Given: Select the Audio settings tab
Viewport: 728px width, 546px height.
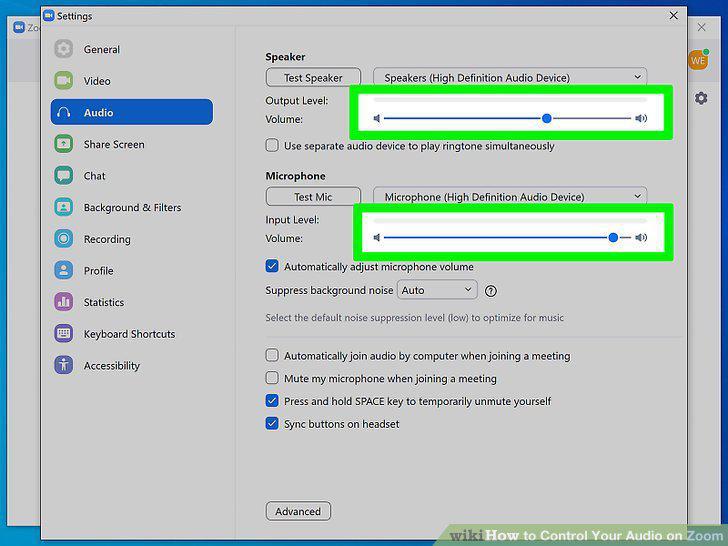Looking at the screenshot, I should (132, 112).
